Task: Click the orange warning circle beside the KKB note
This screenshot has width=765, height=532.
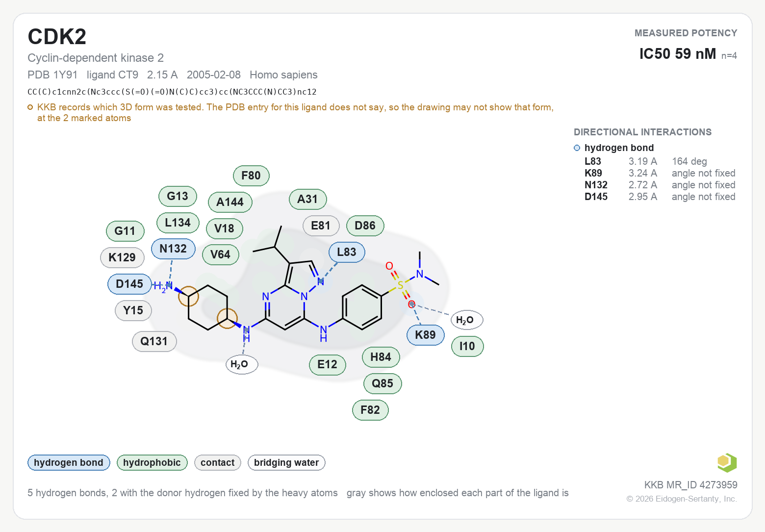Action: (30, 107)
